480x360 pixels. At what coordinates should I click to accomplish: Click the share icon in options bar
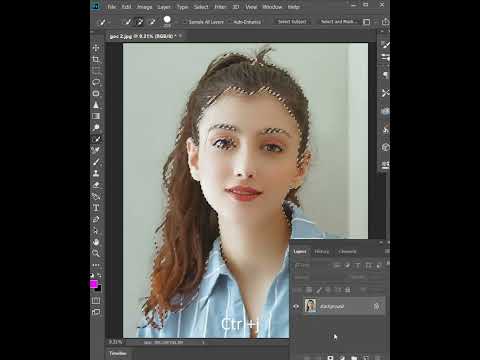[385, 22]
